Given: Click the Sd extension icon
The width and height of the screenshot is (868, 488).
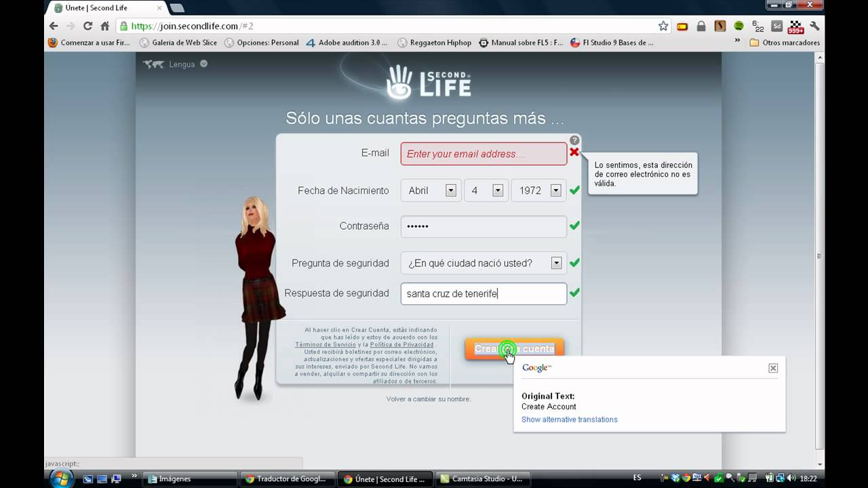Looking at the screenshot, I should click(x=776, y=26).
